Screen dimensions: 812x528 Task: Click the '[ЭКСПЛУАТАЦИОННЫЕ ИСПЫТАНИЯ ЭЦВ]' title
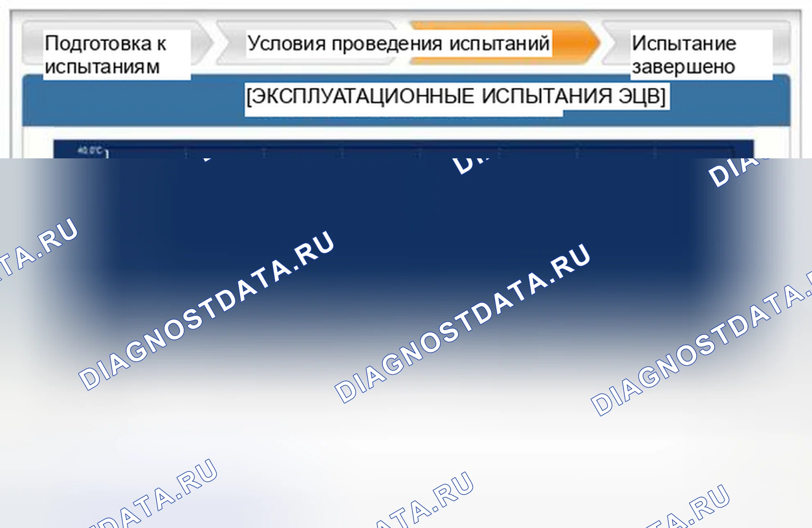click(457, 96)
